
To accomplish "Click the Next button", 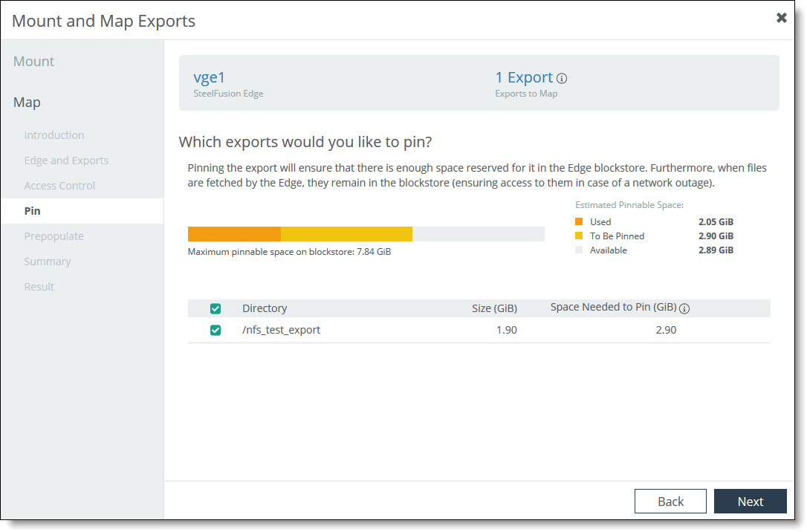I will (x=750, y=502).
